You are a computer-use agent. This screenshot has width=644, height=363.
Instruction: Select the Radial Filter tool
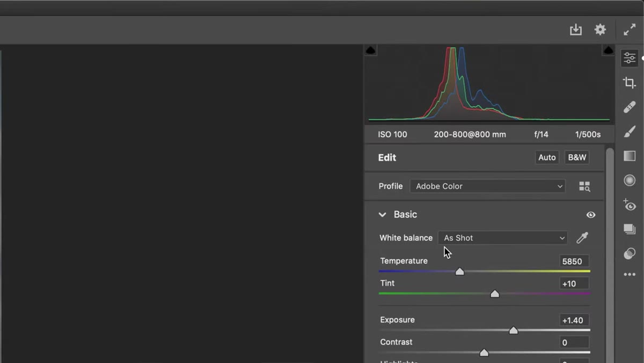point(630,180)
